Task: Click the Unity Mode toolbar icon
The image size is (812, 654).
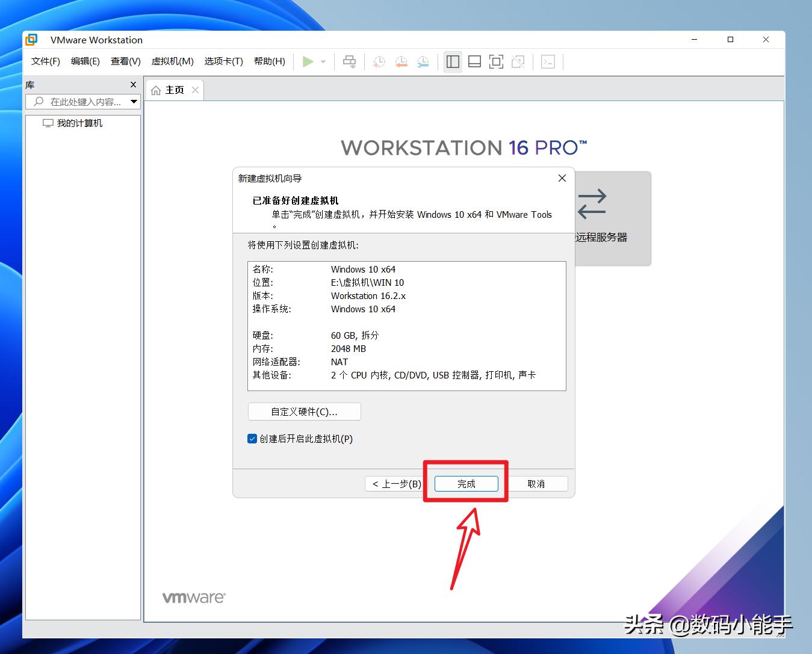Action: click(x=518, y=61)
